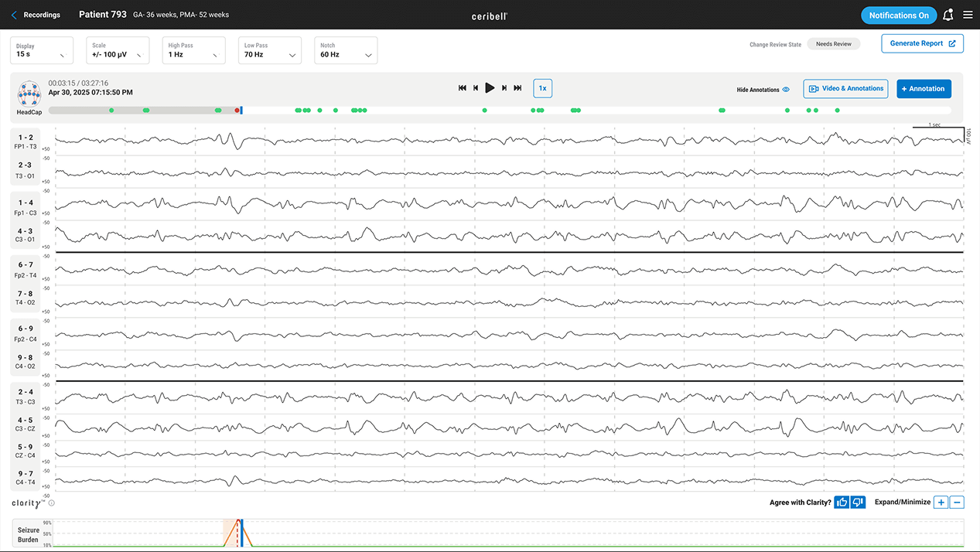Viewport: 980px width, 552px height.
Task: Click Generate Report button
Action: click(x=922, y=43)
